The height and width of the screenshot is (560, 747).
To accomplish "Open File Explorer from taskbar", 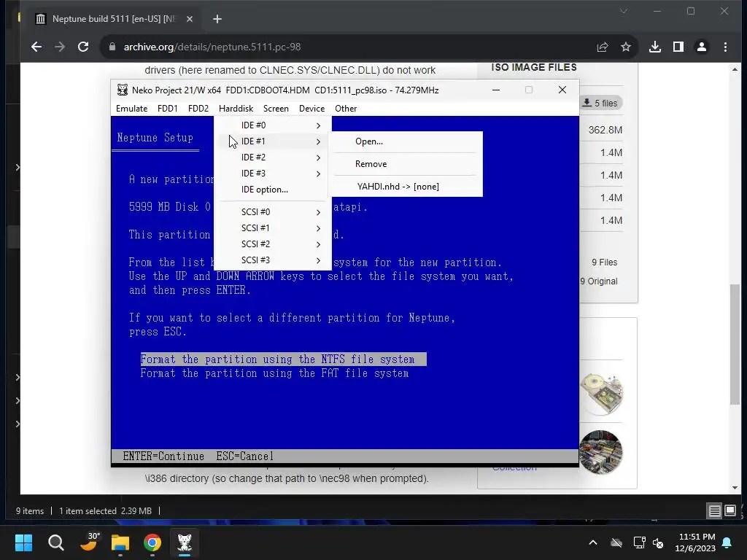I will (120, 542).
